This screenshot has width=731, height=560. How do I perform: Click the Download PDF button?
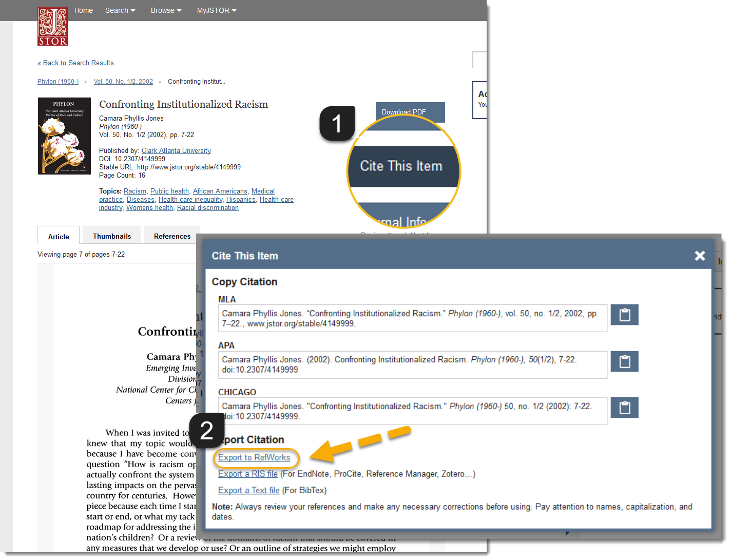coord(410,112)
